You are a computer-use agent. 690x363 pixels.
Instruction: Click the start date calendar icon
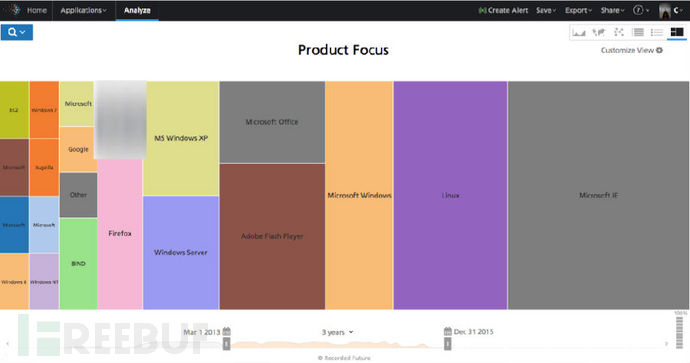point(227,331)
